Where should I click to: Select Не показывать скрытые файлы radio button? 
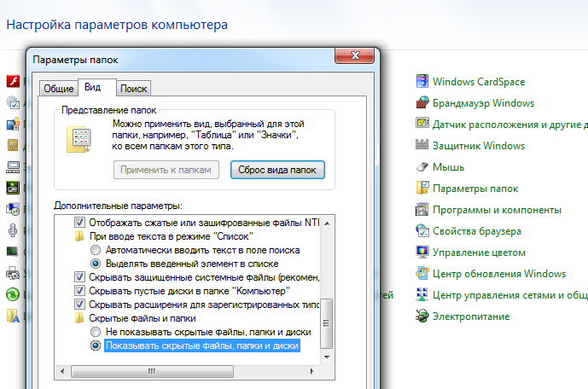click(96, 332)
